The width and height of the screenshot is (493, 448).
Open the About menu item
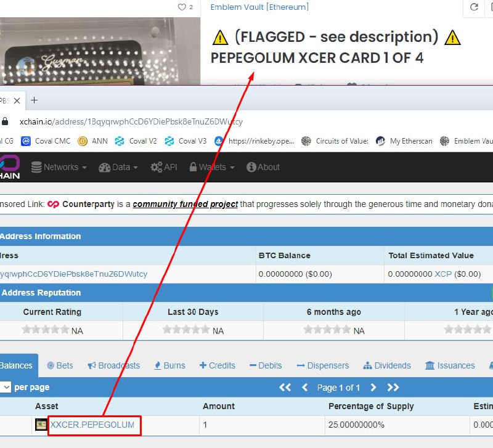[263, 167]
